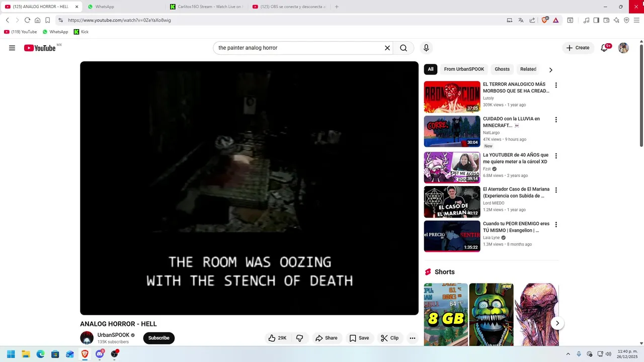Open the browser main menu
The width and height of the screenshot is (644, 362).
pos(636,20)
